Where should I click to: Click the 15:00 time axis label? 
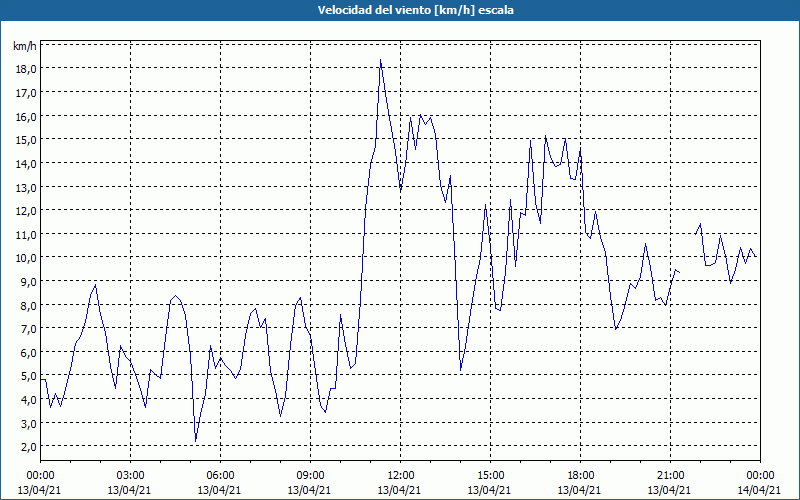490,476
